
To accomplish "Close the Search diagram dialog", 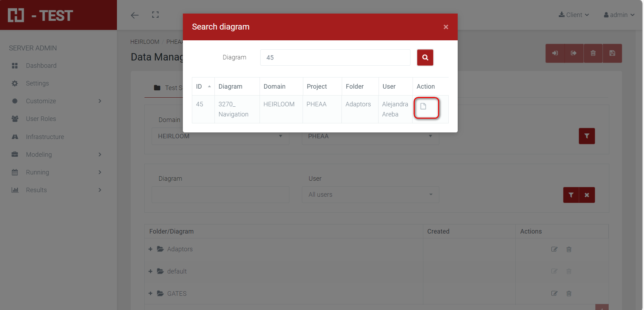I will 446,27.
